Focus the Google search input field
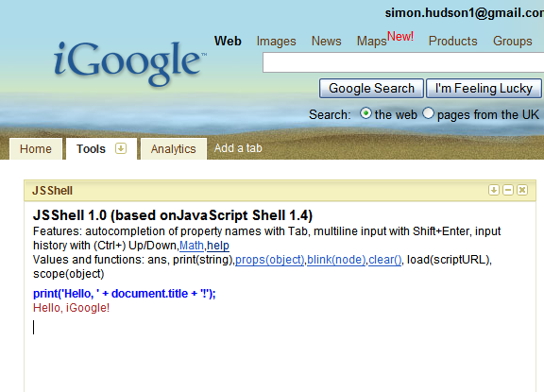 pyautogui.click(x=403, y=62)
